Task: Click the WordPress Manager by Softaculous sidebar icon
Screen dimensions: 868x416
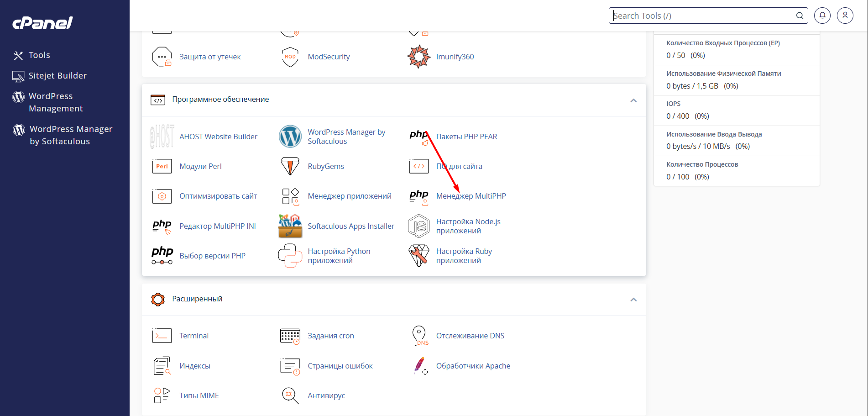Action: coord(19,130)
